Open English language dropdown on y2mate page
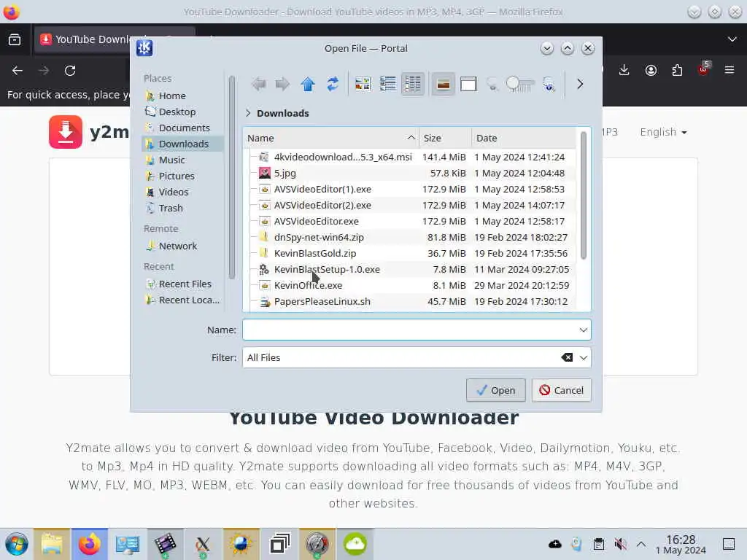Screen dimensions: 747x560 point(663,132)
